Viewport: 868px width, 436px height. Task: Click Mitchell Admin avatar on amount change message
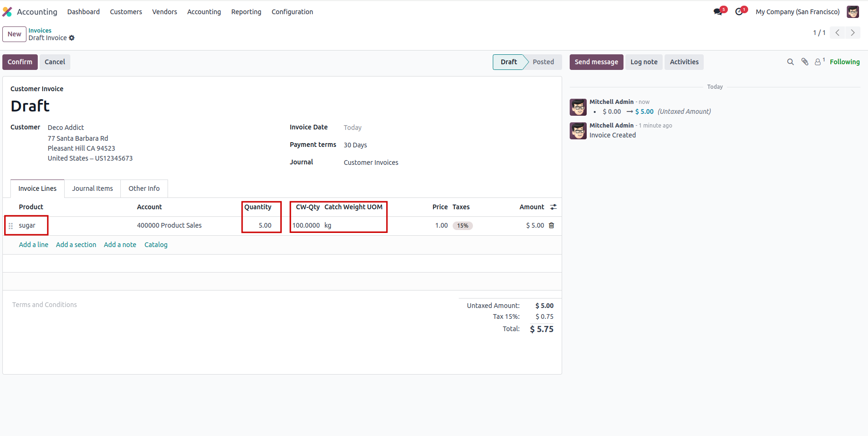click(578, 107)
